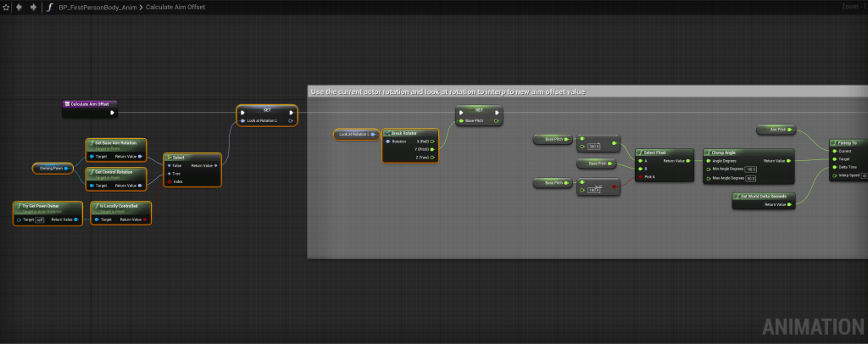Viewport: 868px width, 344px height.
Task: Click the Y (Pitch) output pin on Break Rotator
Action: click(x=433, y=149)
